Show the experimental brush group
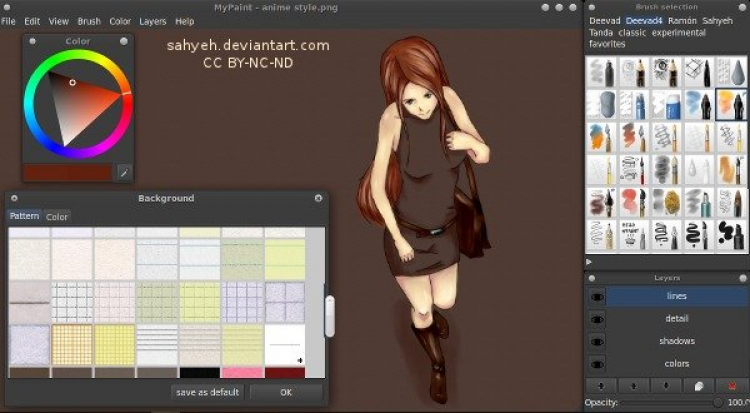 (x=679, y=33)
